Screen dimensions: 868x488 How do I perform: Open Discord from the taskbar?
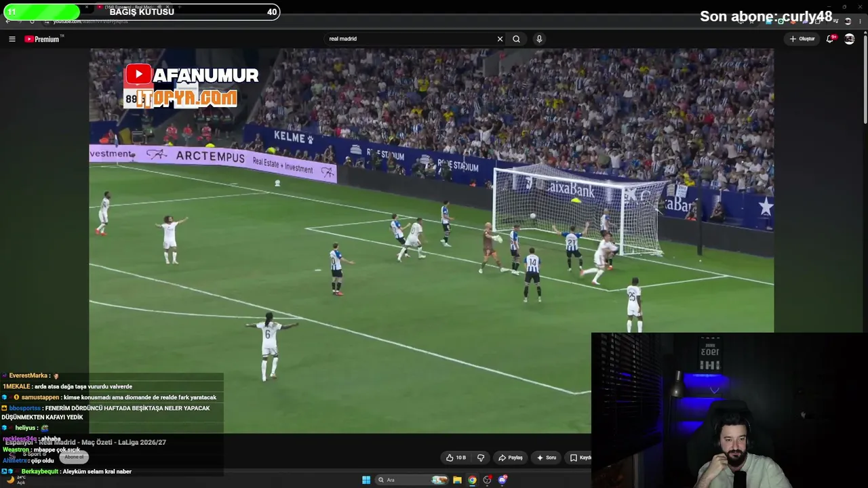tap(502, 480)
